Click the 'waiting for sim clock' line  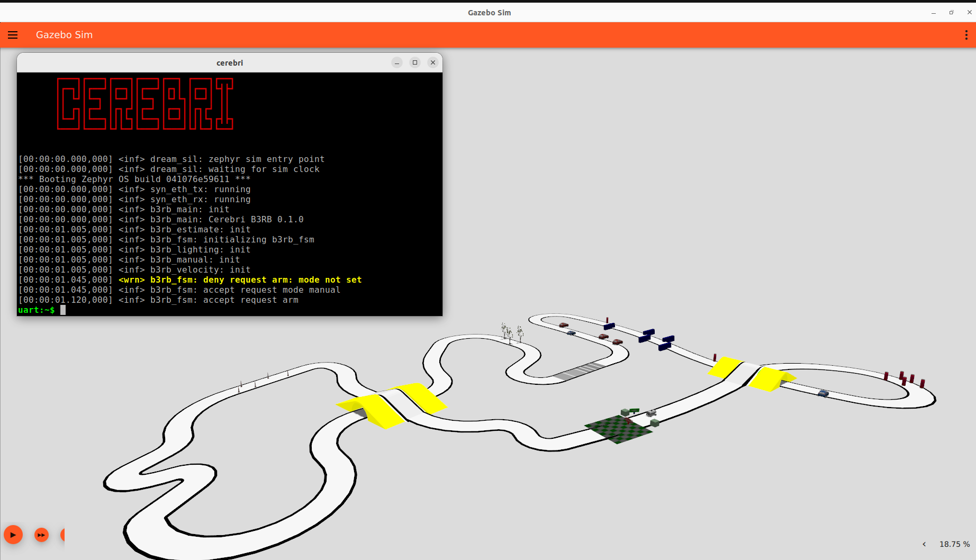(x=169, y=169)
